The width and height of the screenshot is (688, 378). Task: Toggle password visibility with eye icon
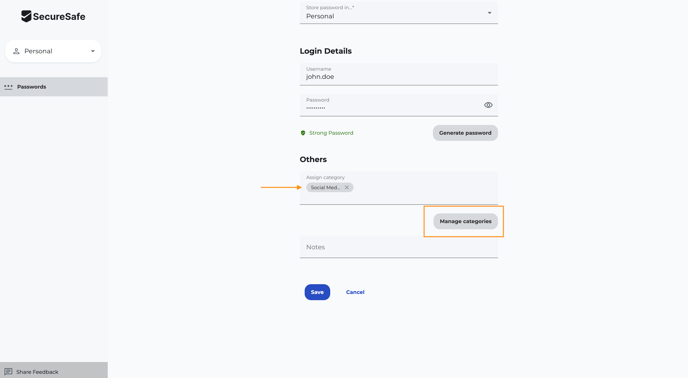pos(488,105)
